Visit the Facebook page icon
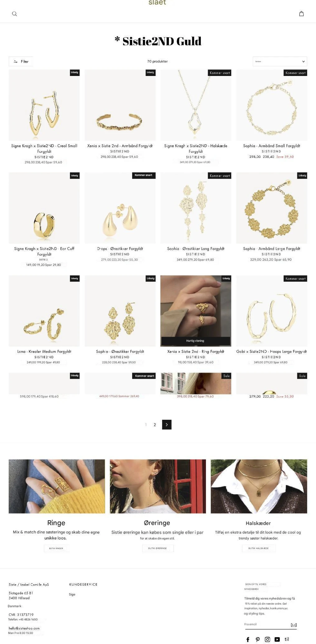The width and height of the screenshot is (316, 644). (248, 639)
